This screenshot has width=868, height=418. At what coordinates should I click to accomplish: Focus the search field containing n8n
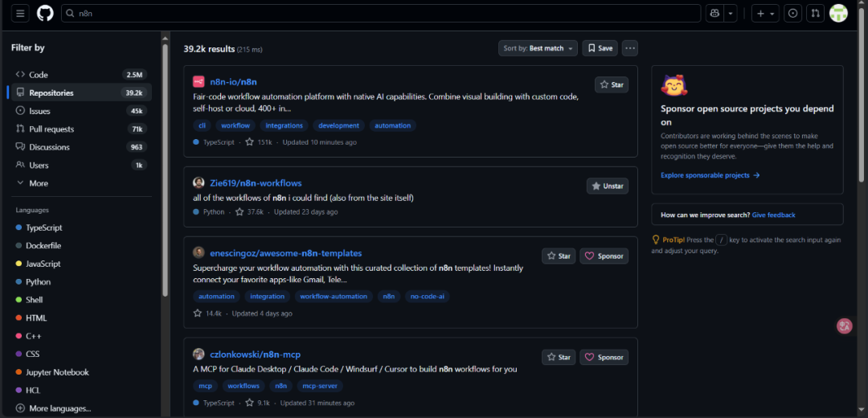point(381,14)
